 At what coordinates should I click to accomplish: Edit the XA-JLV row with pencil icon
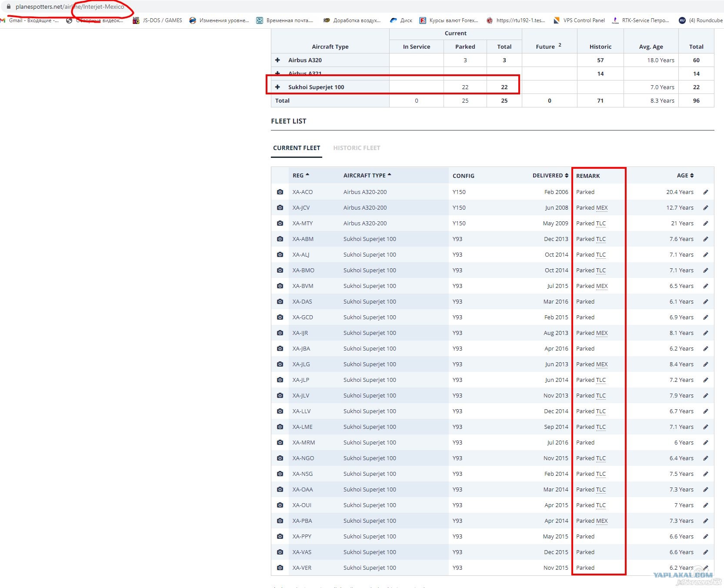(x=706, y=395)
